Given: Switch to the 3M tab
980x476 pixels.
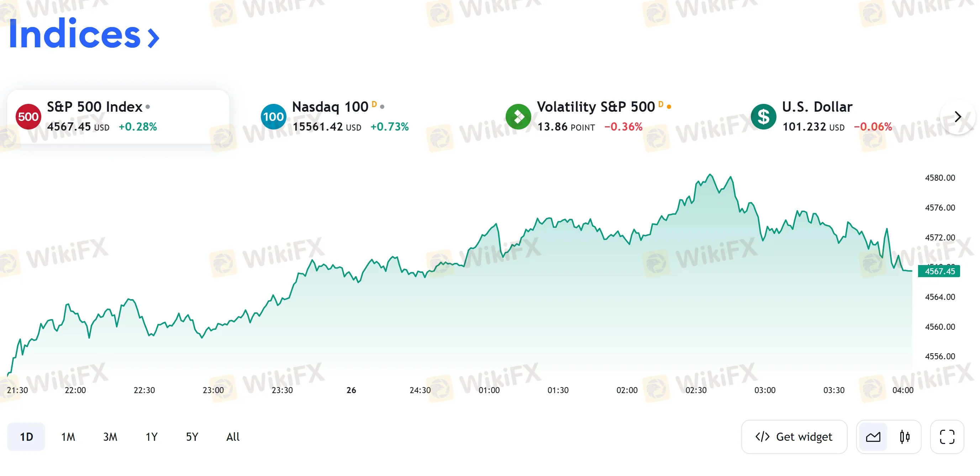Looking at the screenshot, I should 110,437.
